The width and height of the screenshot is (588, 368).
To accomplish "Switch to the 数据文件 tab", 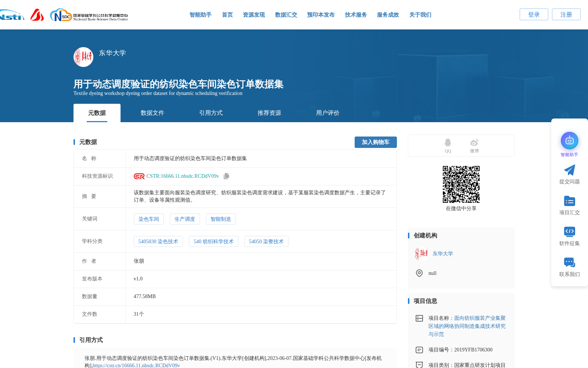I will pos(153,113).
